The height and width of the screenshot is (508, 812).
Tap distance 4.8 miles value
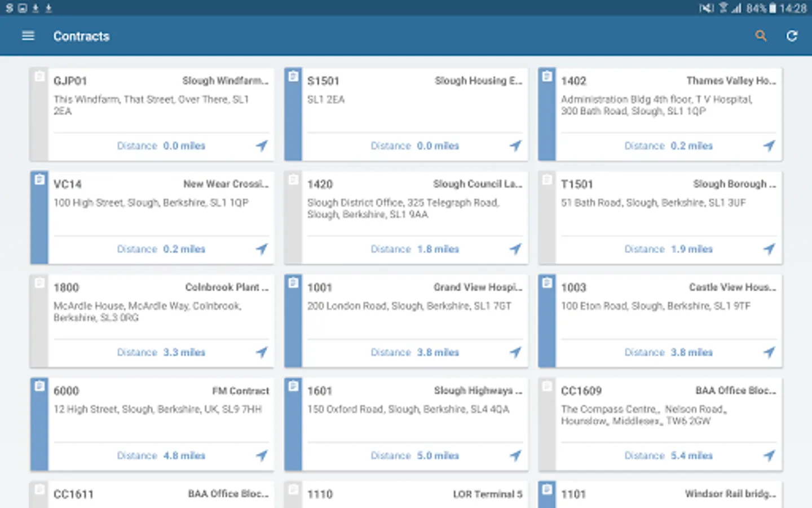(x=184, y=456)
